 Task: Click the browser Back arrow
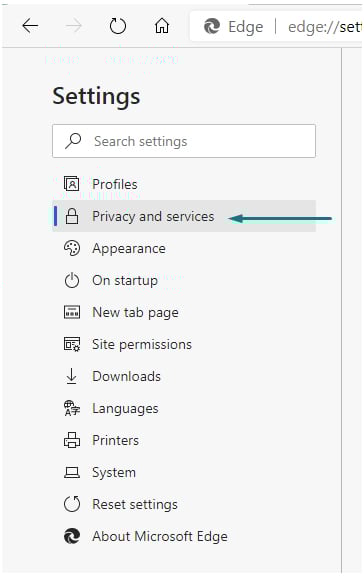(x=30, y=26)
